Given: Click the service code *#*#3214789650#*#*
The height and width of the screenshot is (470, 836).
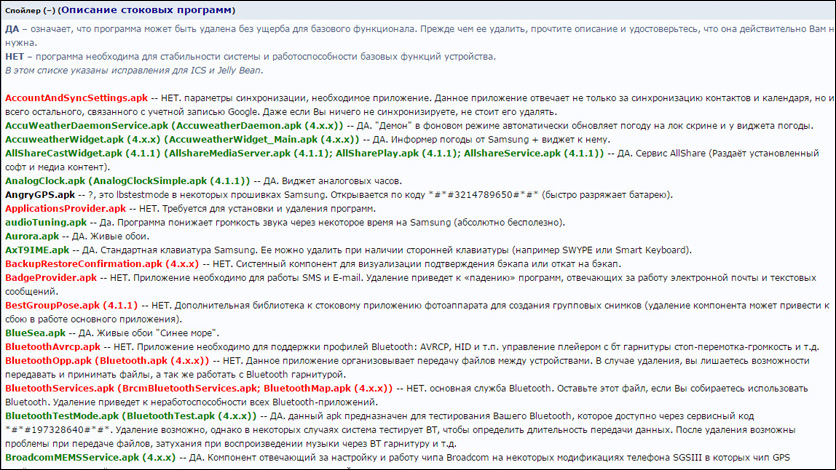Looking at the screenshot, I should (x=484, y=195).
